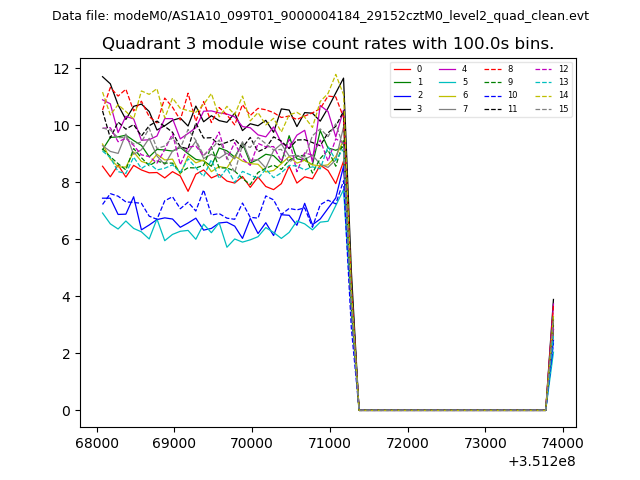This screenshot has height=480, width=640.
Task: Click the Data file path text at top
Action: click(320, 16)
